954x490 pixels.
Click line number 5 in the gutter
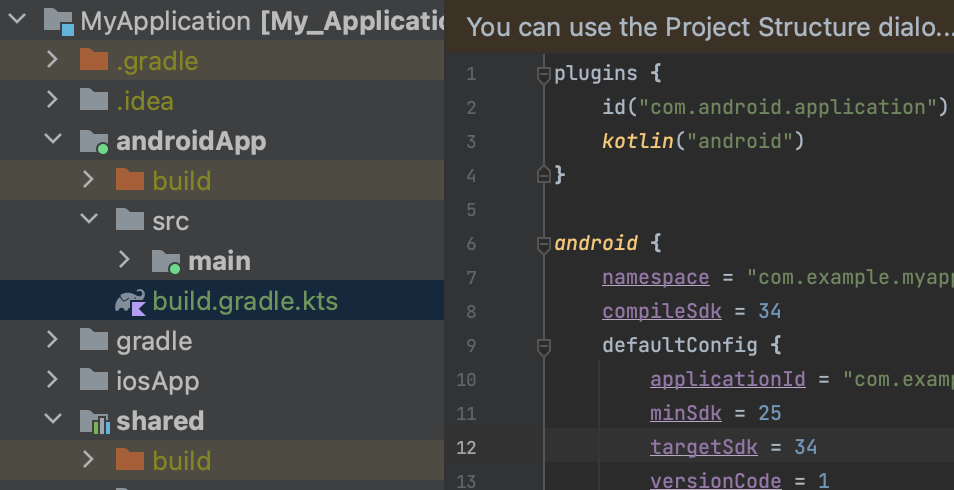471,210
